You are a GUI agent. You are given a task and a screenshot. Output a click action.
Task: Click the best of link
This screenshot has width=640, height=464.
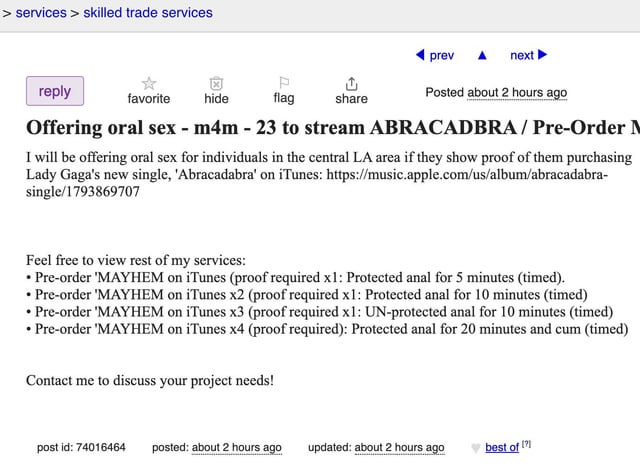coord(502,448)
